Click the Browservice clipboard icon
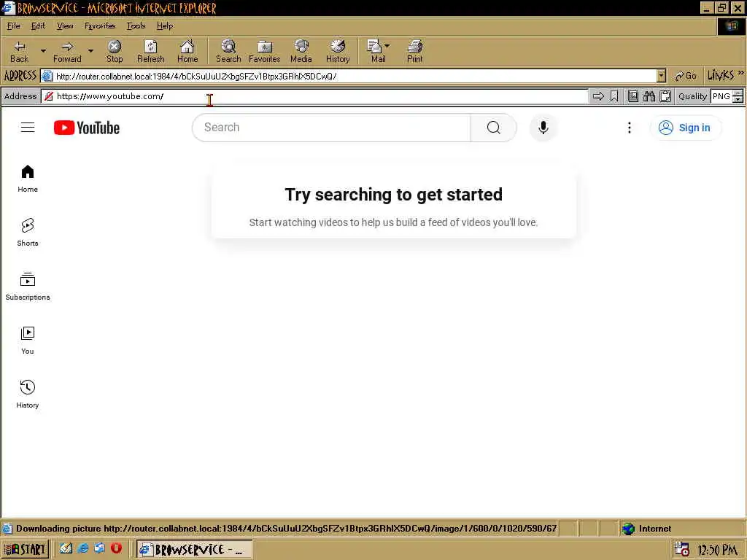 pos(665,97)
